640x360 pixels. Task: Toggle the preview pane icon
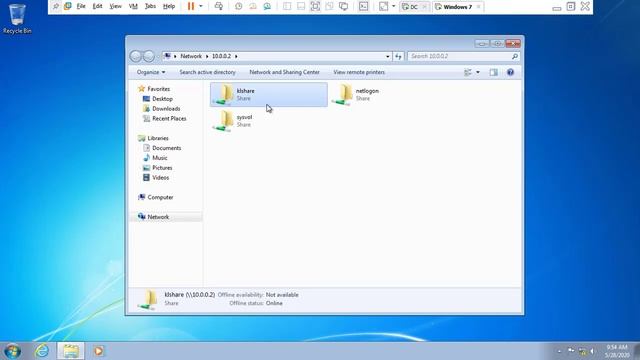click(493, 72)
